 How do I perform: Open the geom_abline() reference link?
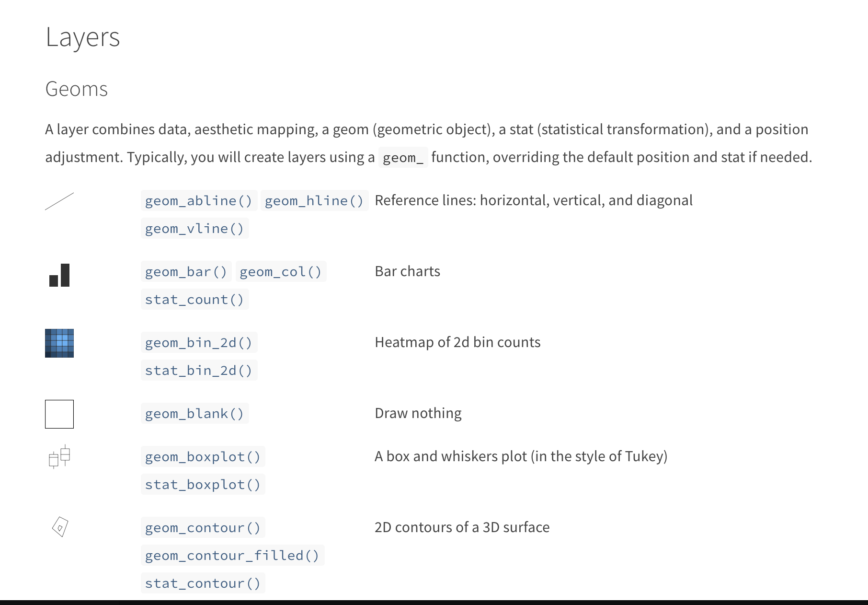[199, 201]
